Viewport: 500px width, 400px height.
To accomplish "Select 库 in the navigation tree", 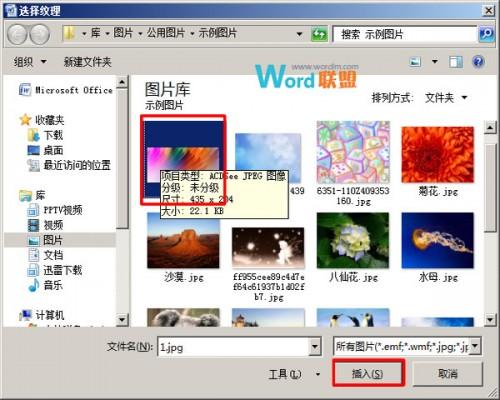I will (x=32, y=195).
